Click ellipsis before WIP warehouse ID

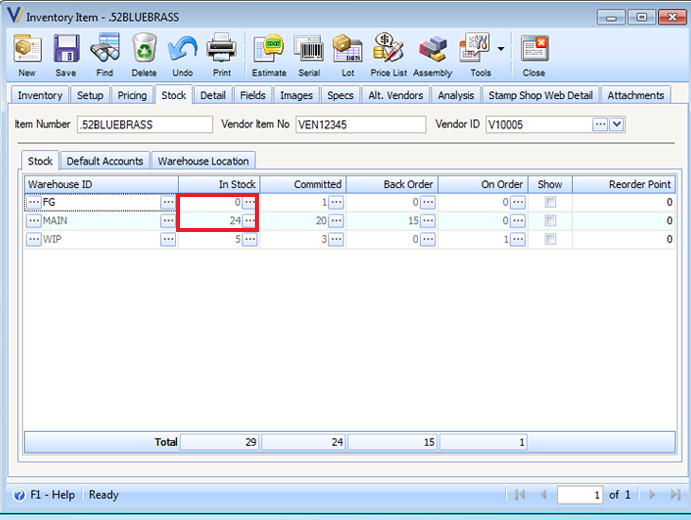34,239
